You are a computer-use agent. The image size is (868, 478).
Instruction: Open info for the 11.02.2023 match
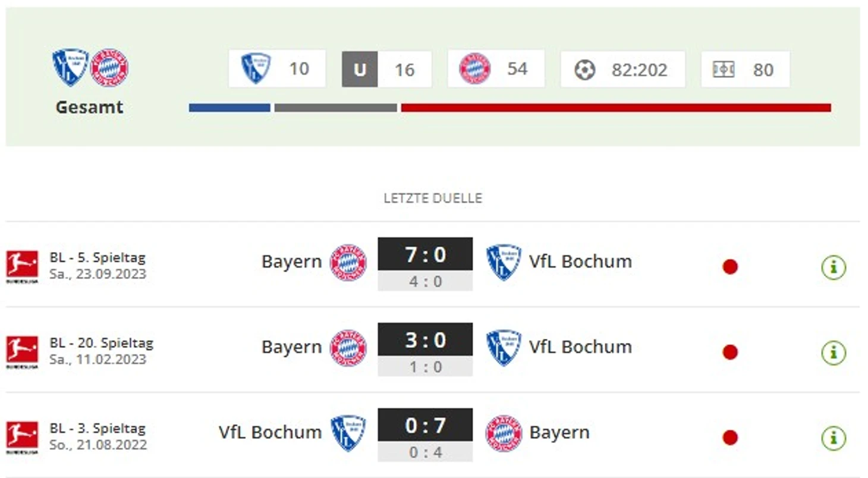pos(834,353)
